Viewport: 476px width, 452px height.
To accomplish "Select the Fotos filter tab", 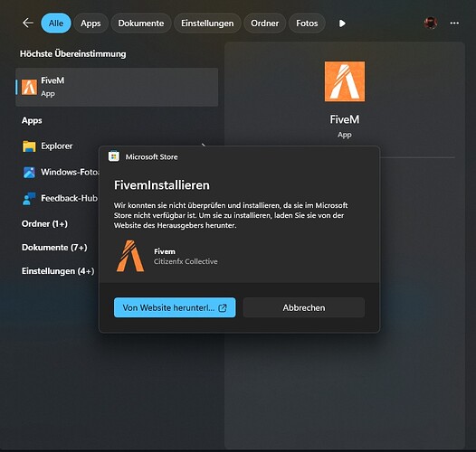I will coord(307,24).
